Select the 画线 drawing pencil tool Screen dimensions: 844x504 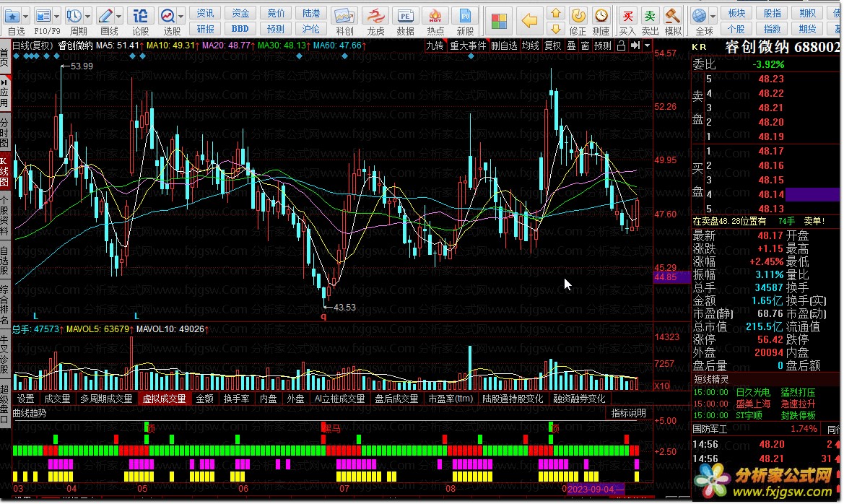tap(105, 16)
